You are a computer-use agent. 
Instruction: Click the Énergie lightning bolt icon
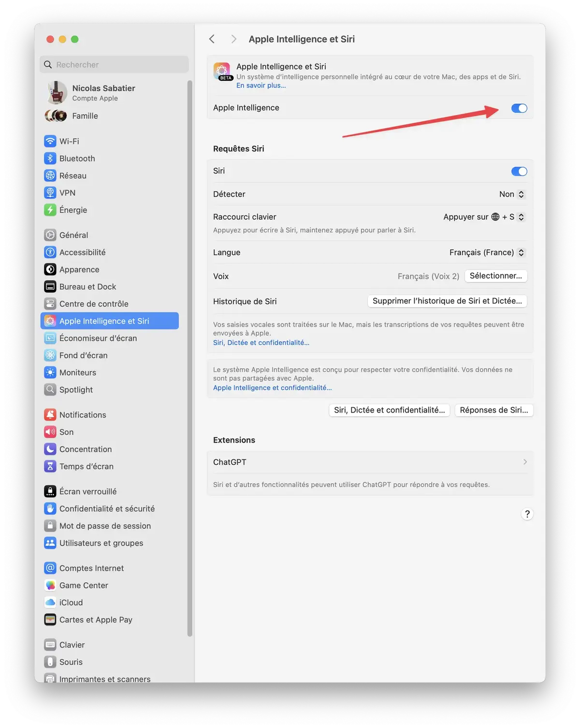(x=51, y=210)
